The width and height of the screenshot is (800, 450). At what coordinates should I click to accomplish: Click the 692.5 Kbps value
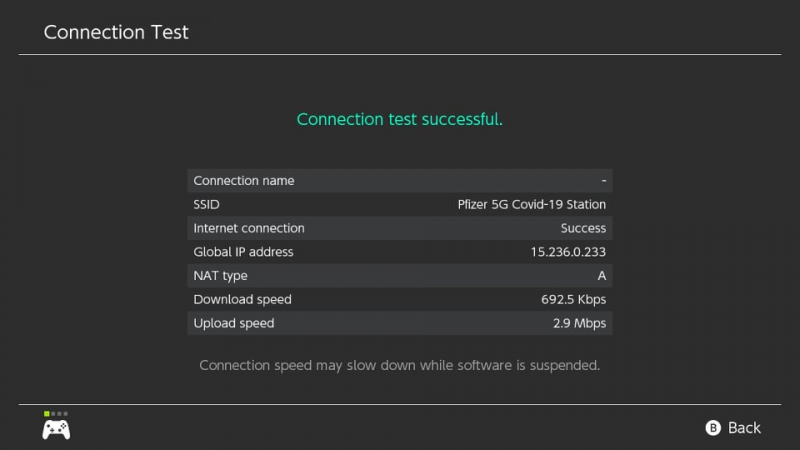573,299
